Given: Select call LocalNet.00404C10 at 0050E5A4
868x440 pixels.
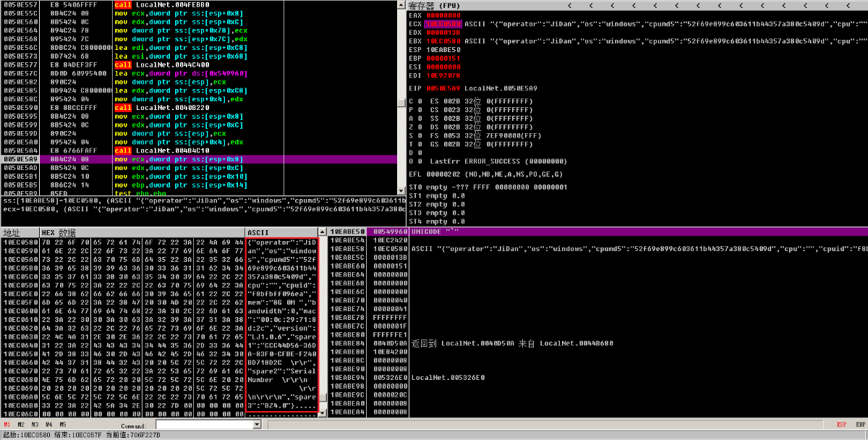Looking at the screenshot, I should (199, 151).
